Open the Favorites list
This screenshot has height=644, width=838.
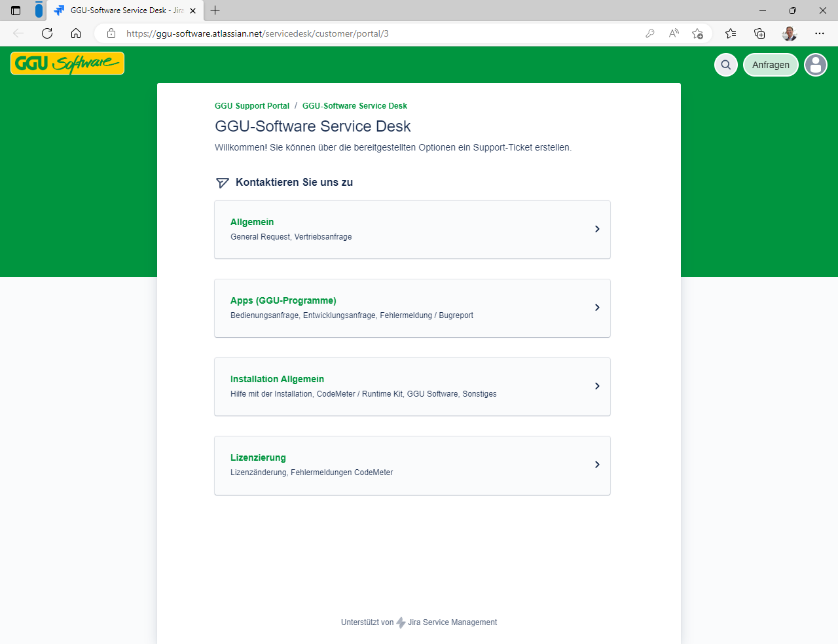click(x=731, y=33)
